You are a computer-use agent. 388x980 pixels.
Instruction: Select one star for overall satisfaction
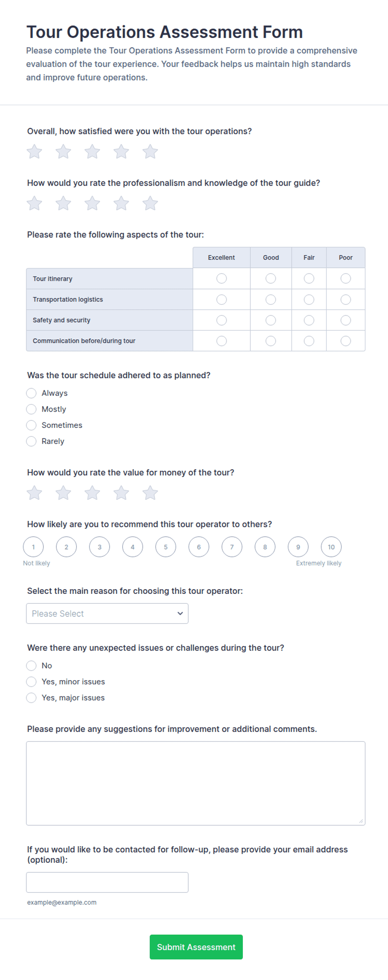click(x=34, y=152)
